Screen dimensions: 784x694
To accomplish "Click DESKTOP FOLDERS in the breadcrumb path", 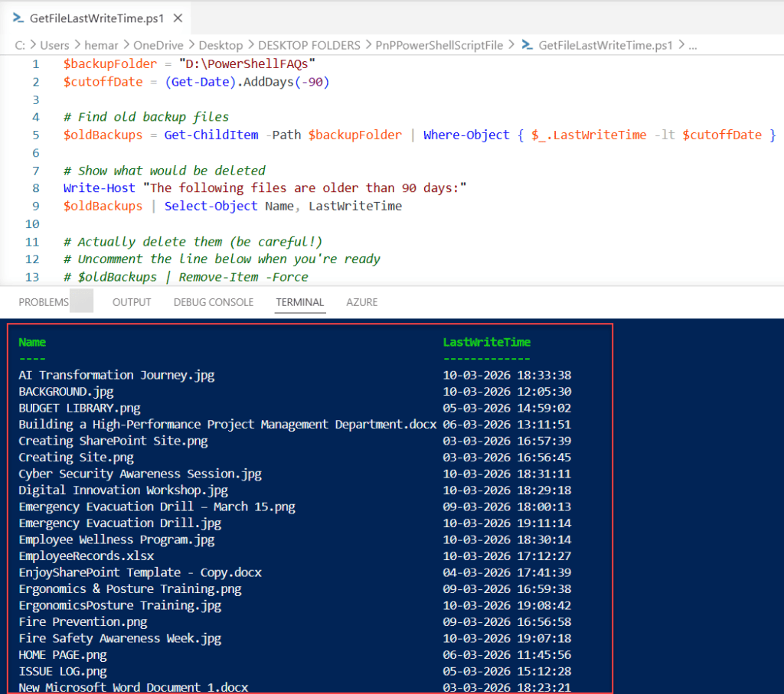I will coord(309,45).
